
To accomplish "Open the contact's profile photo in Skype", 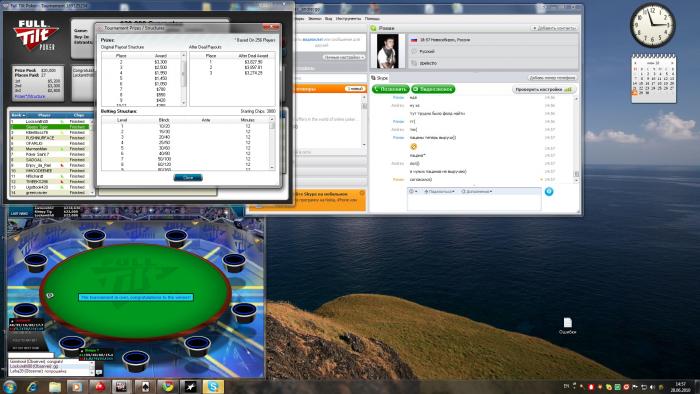I will (387, 51).
